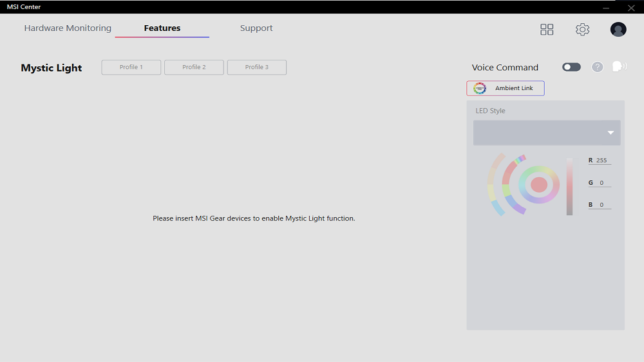Open the user account avatar
Viewport: 644px width, 362px height.
click(x=618, y=29)
